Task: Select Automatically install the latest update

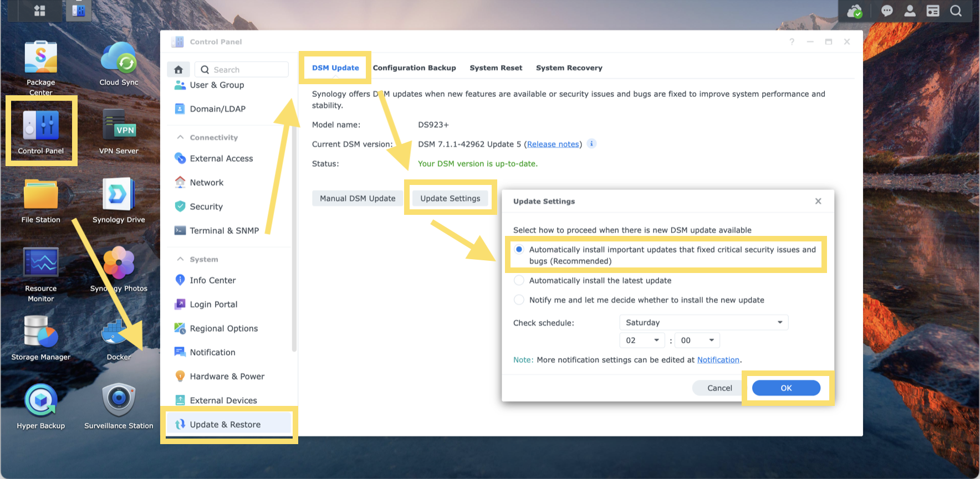Action: 519,280
